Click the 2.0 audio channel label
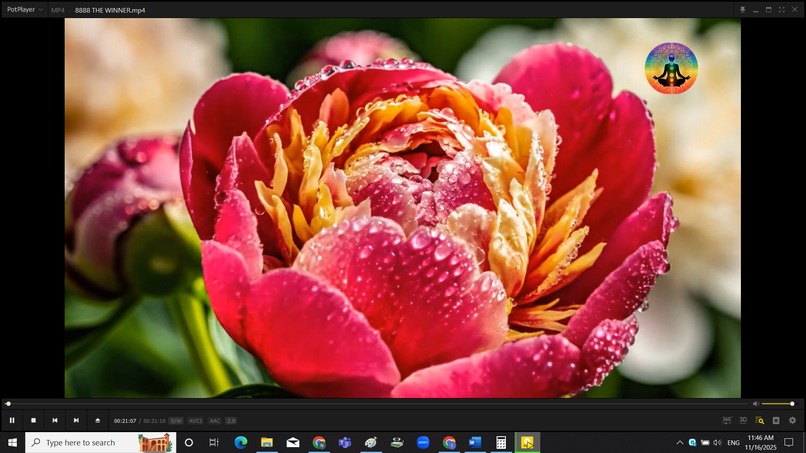 (231, 421)
